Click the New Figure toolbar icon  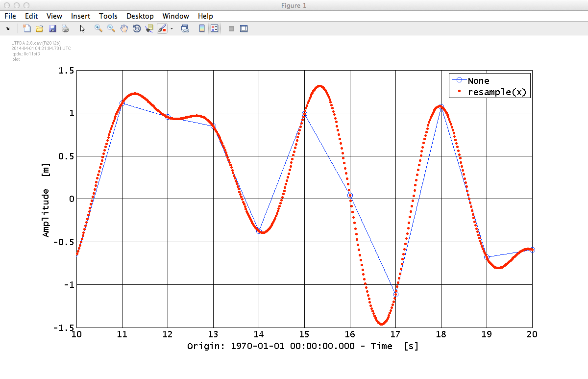pos(27,29)
